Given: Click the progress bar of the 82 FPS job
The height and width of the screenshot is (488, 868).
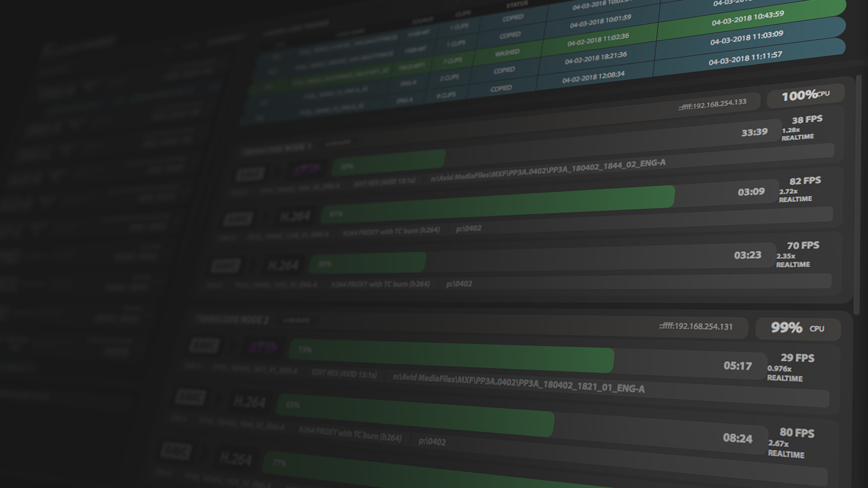Looking at the screenshot, I should (549, 202).
